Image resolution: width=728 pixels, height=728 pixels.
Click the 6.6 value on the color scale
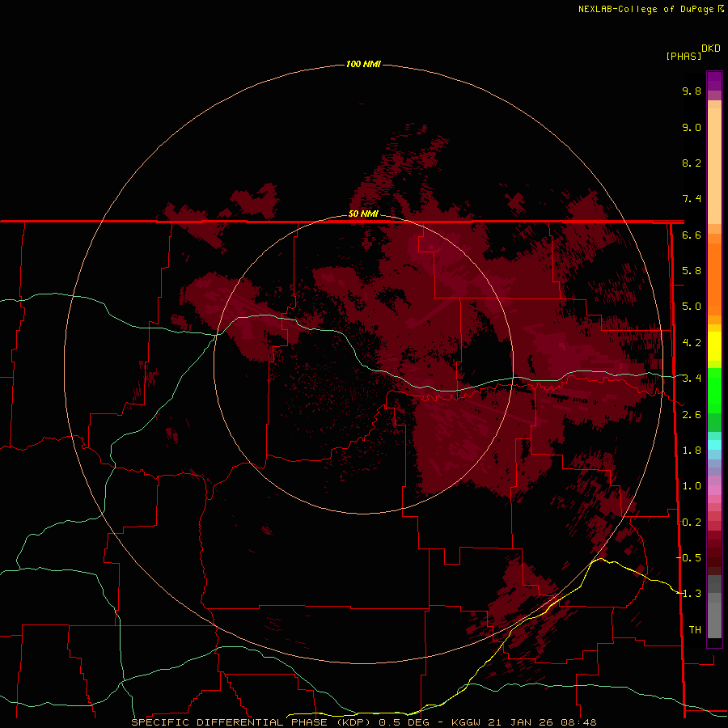point(692,235)
